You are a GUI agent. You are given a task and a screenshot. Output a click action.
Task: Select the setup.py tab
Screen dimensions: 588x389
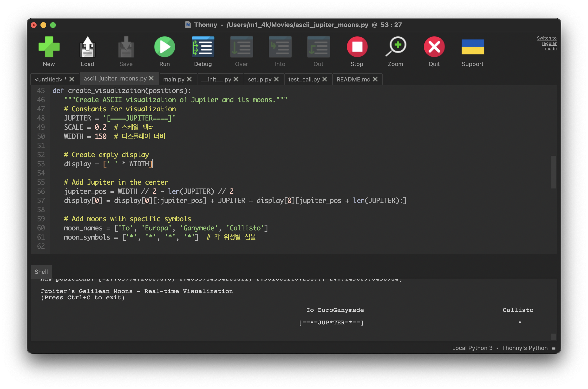(259, 79)
